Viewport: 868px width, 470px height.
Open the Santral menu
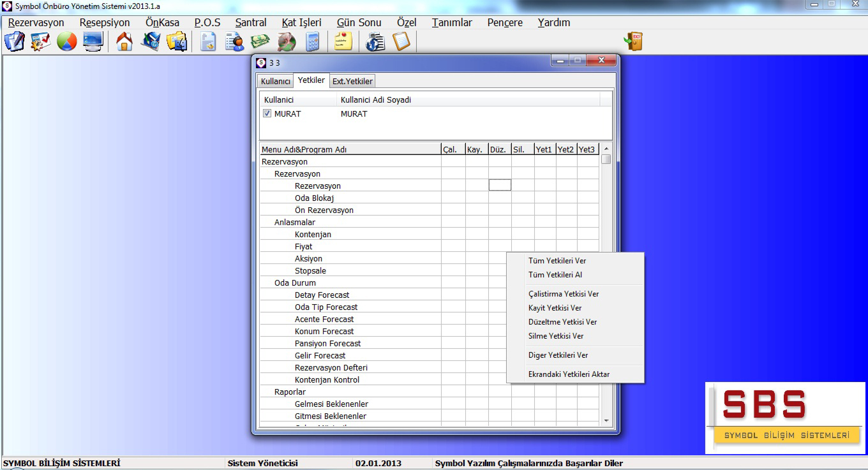click(x=251, y=22)
